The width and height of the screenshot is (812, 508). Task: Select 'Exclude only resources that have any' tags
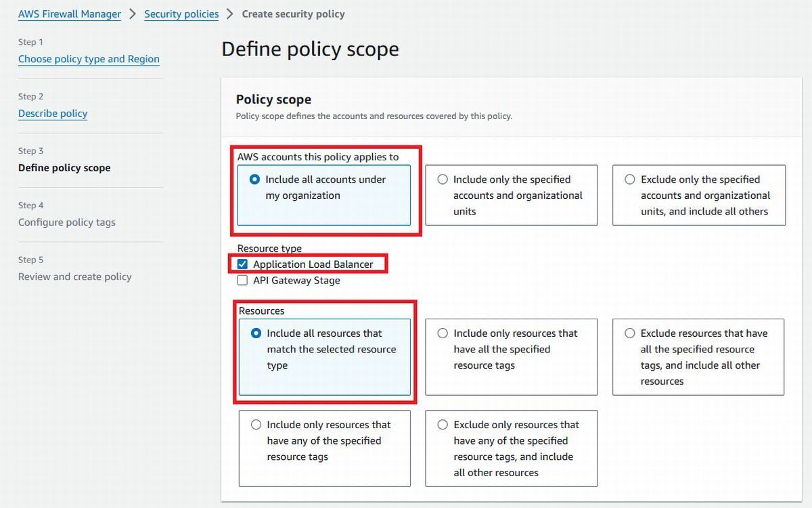coord(443,425)
